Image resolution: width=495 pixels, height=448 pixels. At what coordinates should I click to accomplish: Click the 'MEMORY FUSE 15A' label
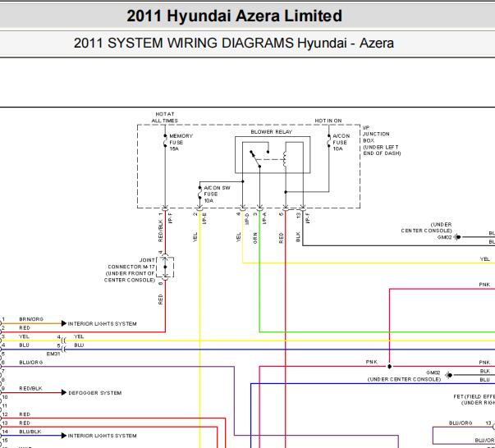point(181,142)
